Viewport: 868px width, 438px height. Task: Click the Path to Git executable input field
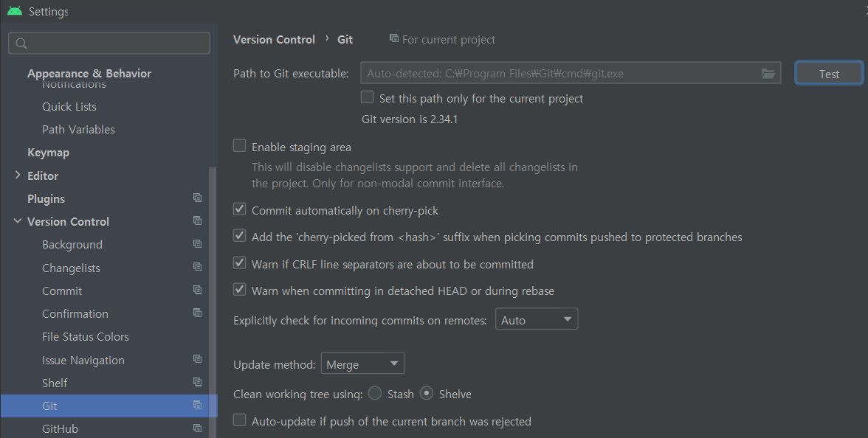click(x=554, y=73)
